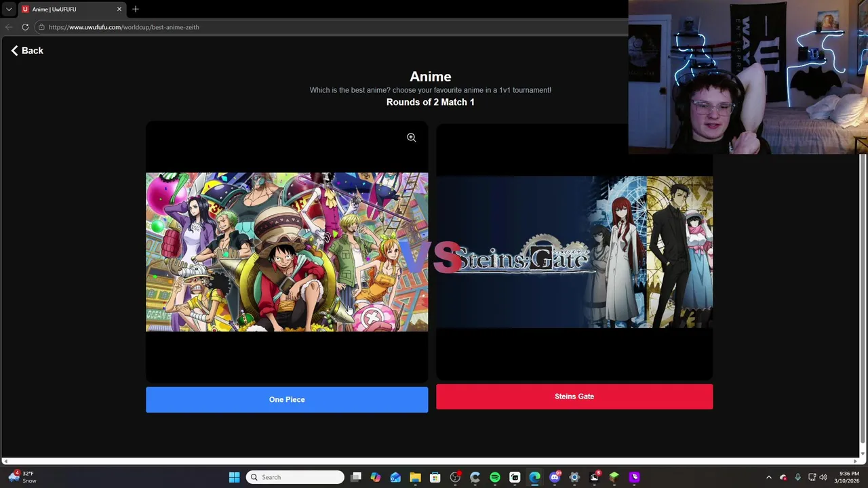Click the OneDrive sync error tray icon
Viewport: 868px width, 488px height.
[x=783, y=477]
